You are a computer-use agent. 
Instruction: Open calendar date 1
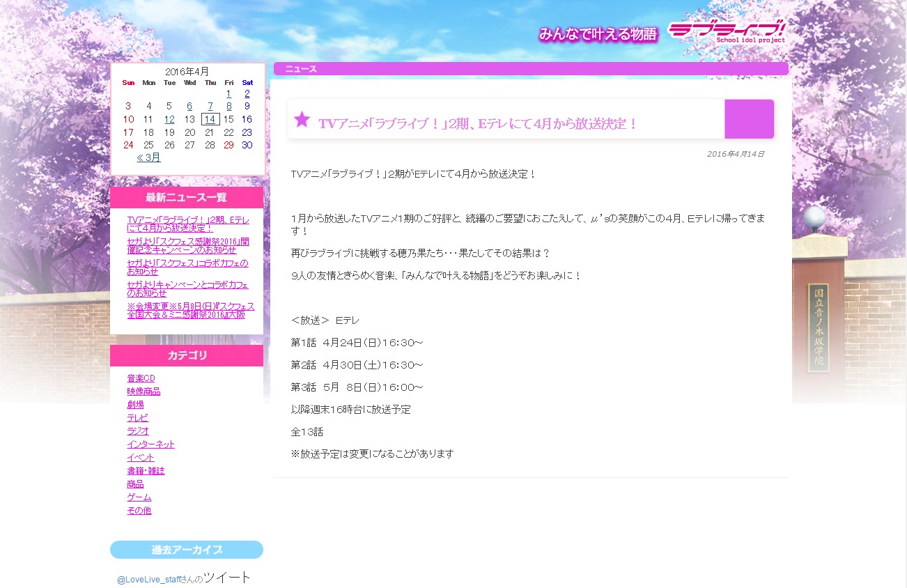(228, 93)
